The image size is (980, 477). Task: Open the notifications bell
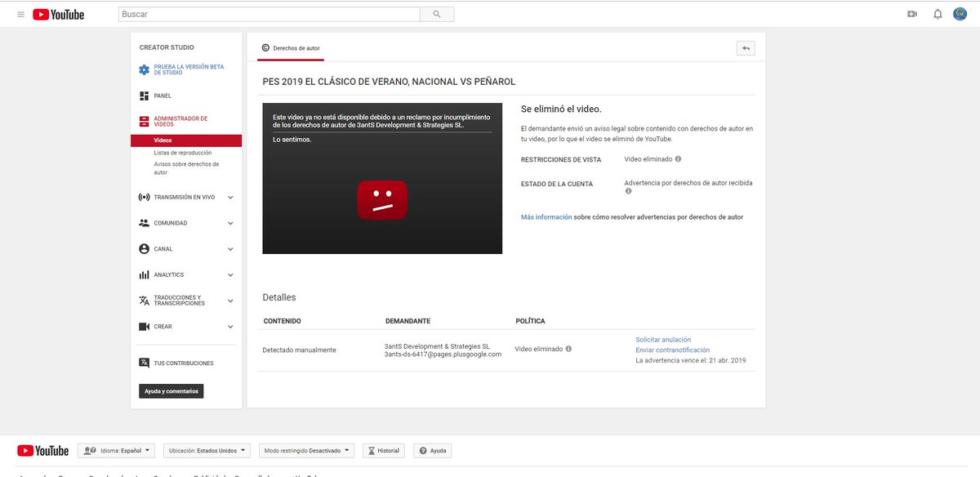point(938,14)
